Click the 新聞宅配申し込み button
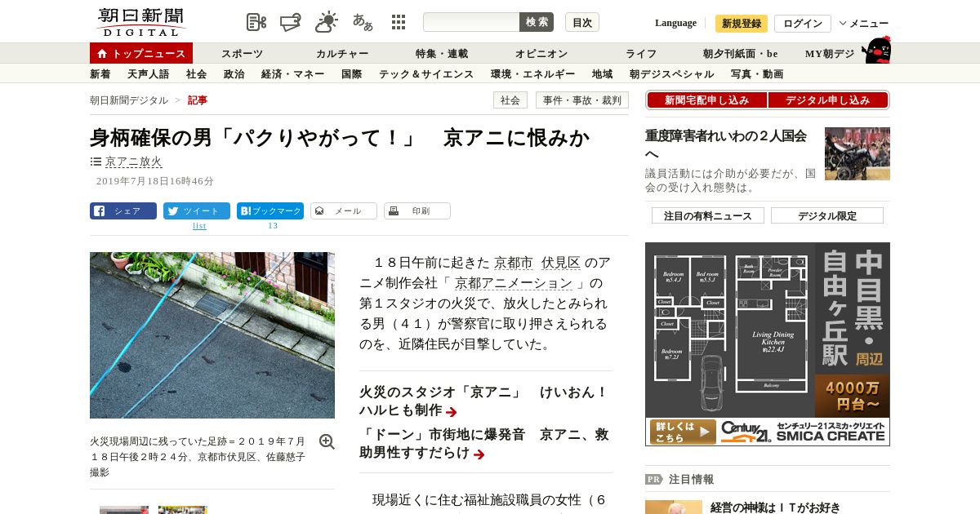980x514 pixels. [x=707, y=100]
